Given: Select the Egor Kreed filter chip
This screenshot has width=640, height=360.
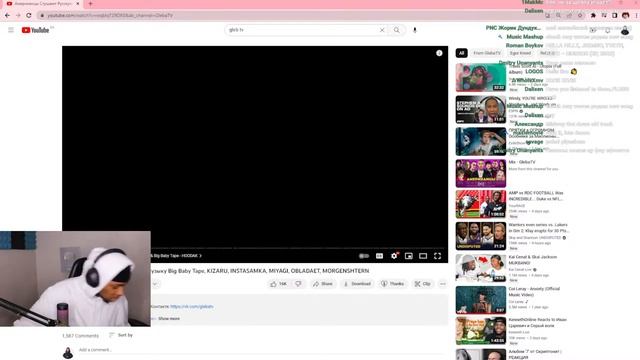Looking at the screenshot, I should click(520, 53).
